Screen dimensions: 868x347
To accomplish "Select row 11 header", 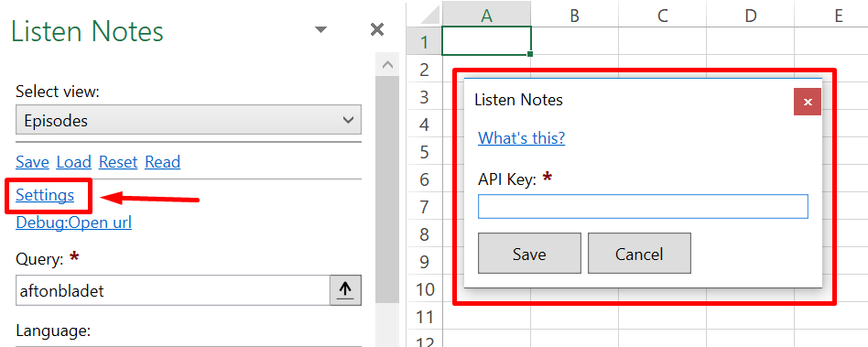I will 425,317.
